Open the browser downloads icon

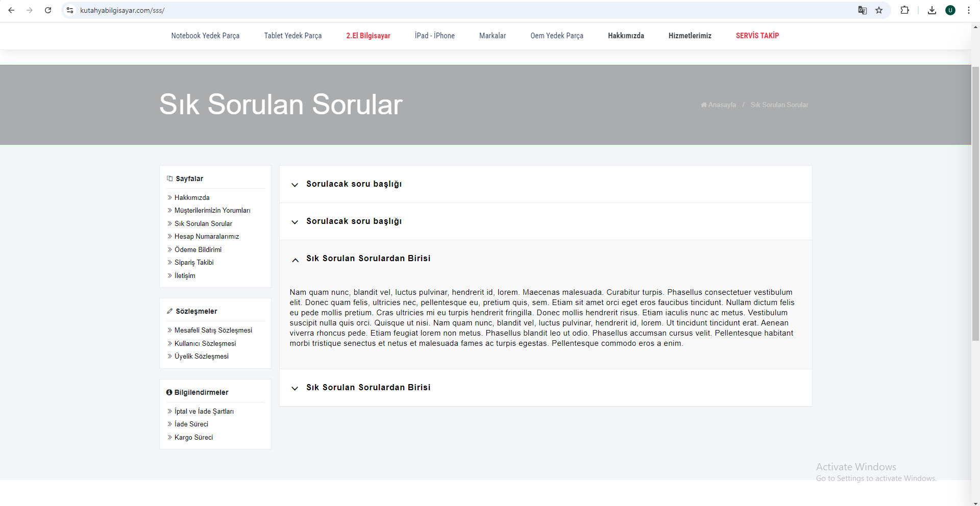(932, 10)
